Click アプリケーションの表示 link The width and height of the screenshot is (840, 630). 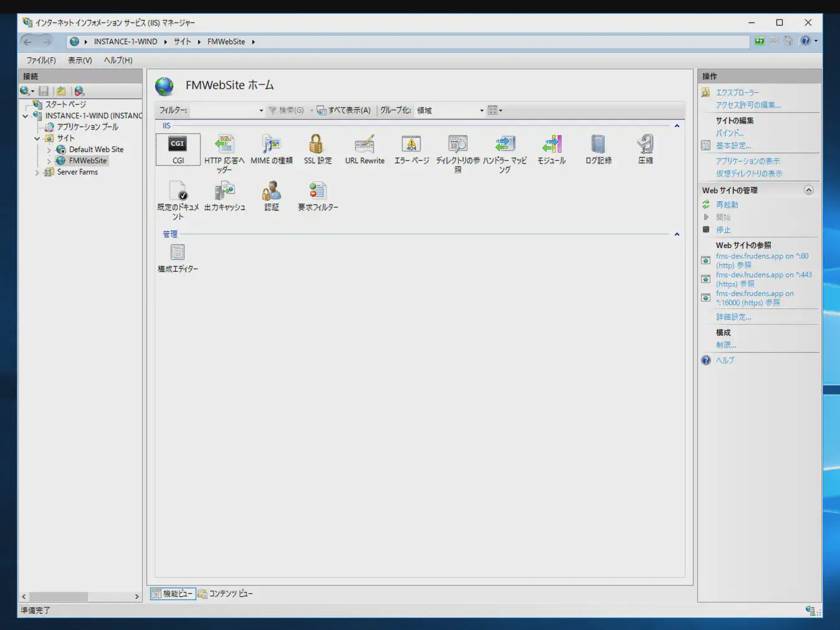(x=748, y=161)
